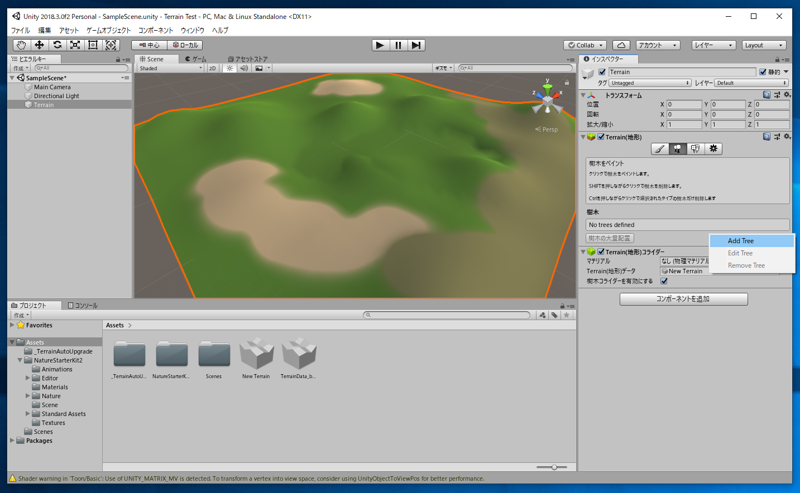This screenshot has height=493, width=800.
Task: Open Transform component help icon
Action: (766, 94)
